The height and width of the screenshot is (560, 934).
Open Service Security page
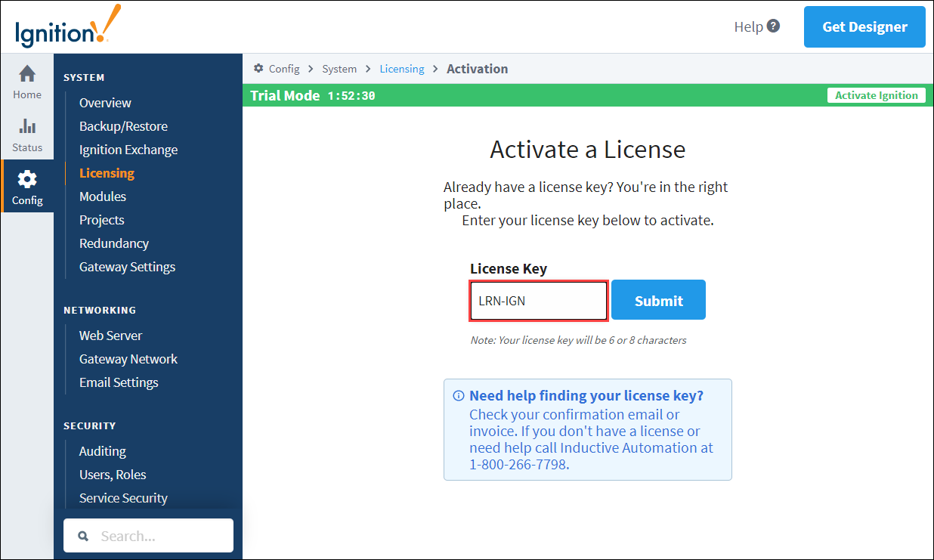[x=123, y=498]
